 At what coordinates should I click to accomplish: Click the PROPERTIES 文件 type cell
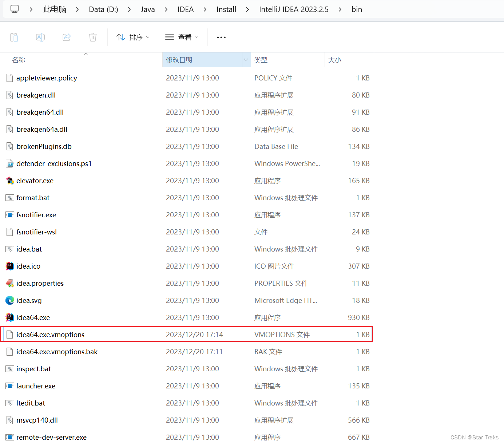tap(281, 283)
